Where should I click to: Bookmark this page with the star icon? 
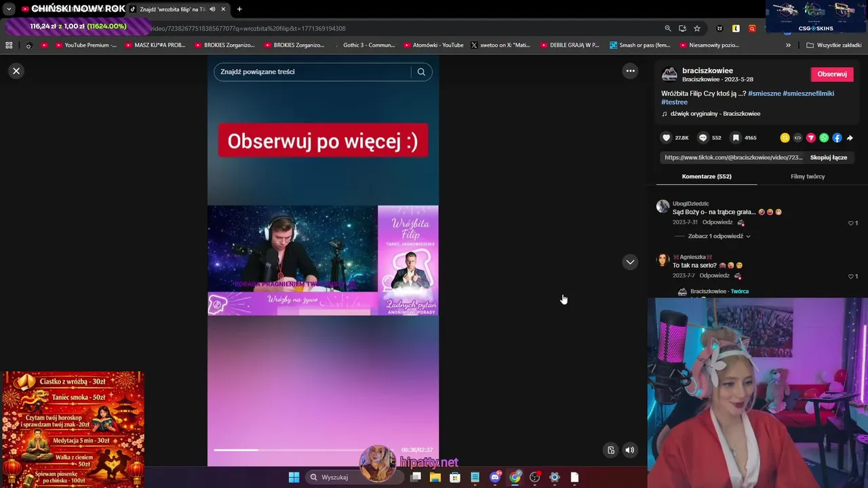pyautogui.click(x=697, y=28)
